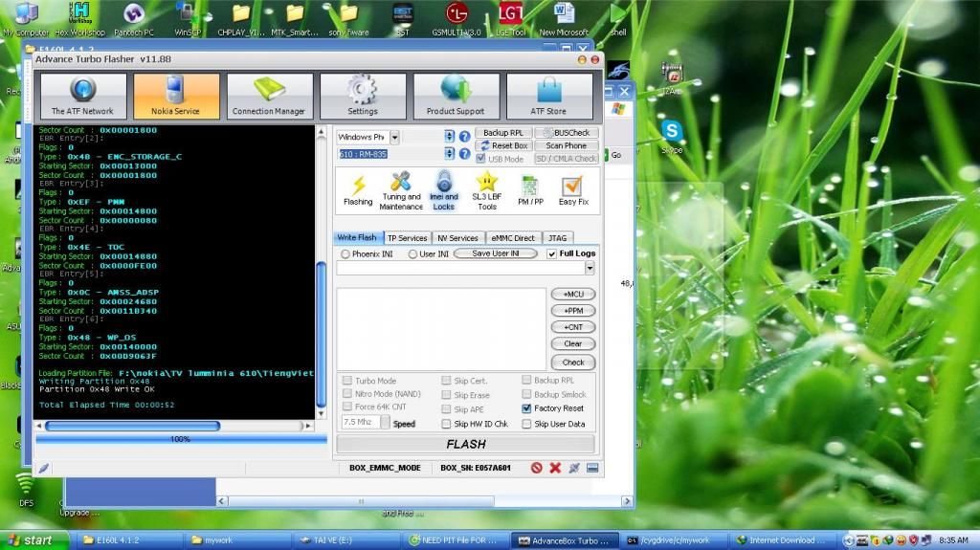This screenshot has width=980, height=550.
Task: Click the Backup RPL button
Action: coord(503,133)
